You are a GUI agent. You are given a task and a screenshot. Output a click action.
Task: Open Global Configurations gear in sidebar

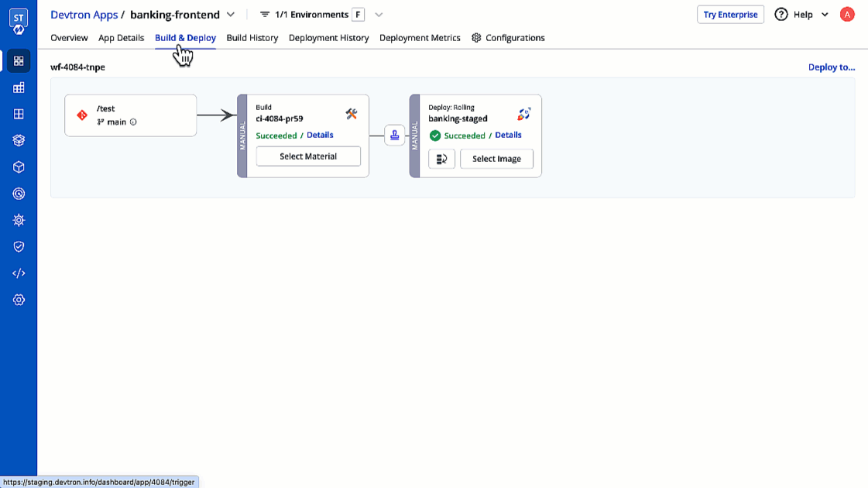coord(19,300)
